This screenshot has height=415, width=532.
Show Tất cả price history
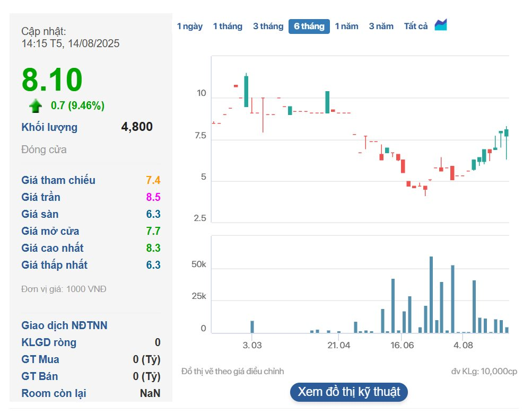click(x=416, y=27)
